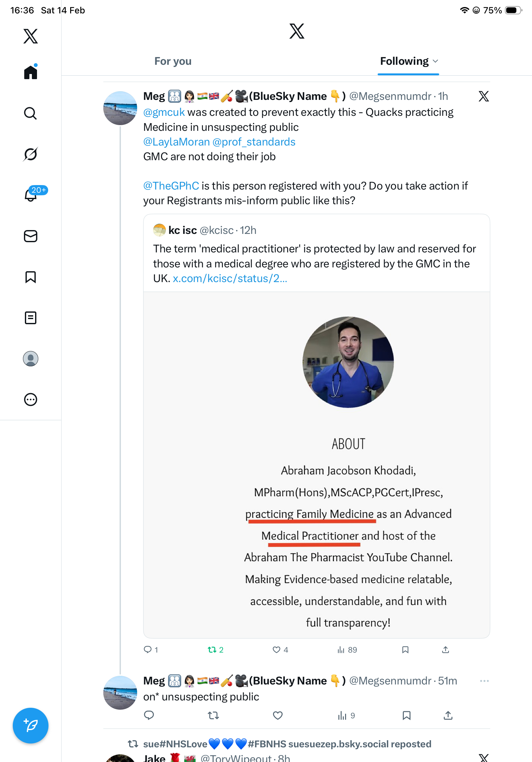Open the Lists icon in sidebar

[31, 318]
